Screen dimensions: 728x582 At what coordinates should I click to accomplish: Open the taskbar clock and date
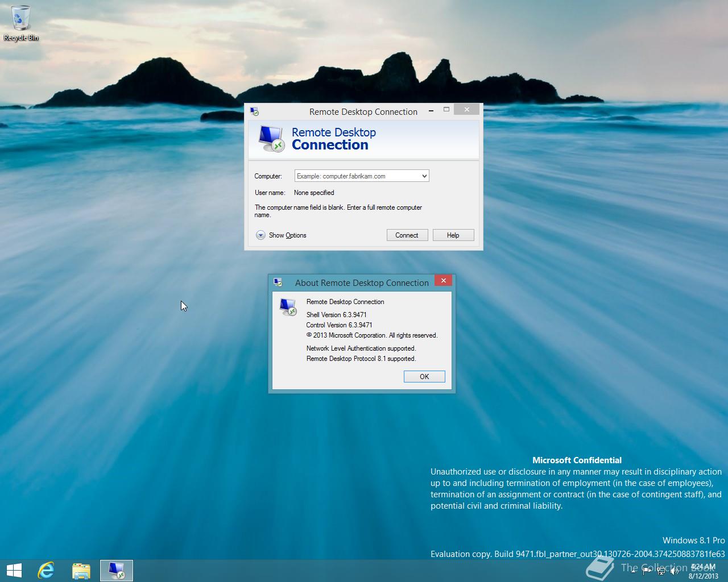coord(703,571)
